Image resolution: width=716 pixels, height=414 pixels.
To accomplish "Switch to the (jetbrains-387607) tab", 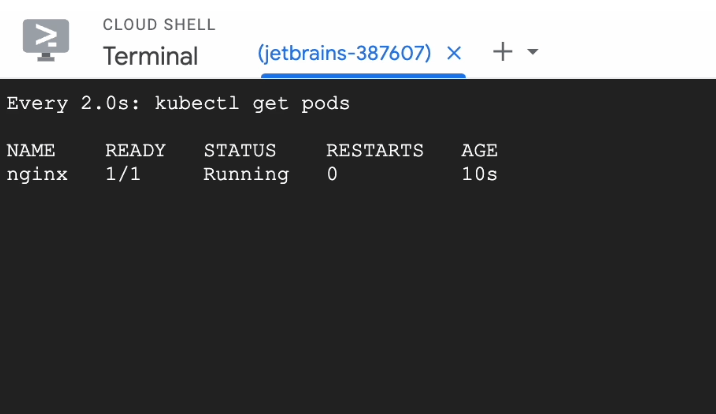I will (344, 53).
